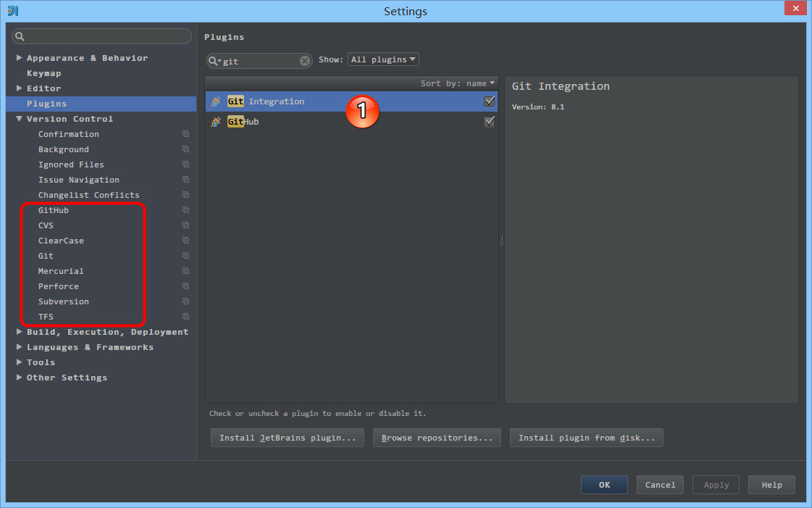Image resolution: width=812 pixels, height=508 pixels.
Task: Clear the plugin search using the x icon
Action: click(x=305, y=59)
